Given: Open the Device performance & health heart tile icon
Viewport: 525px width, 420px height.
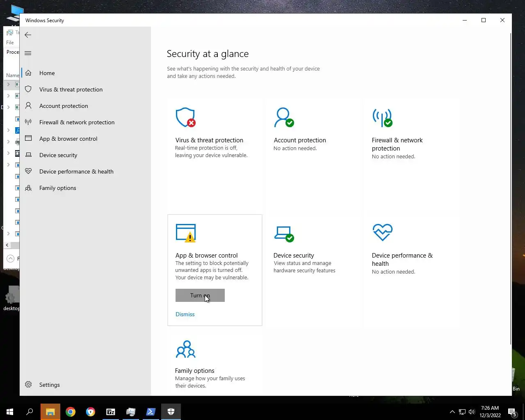Looking at the screenshot, I should [382, 233].
